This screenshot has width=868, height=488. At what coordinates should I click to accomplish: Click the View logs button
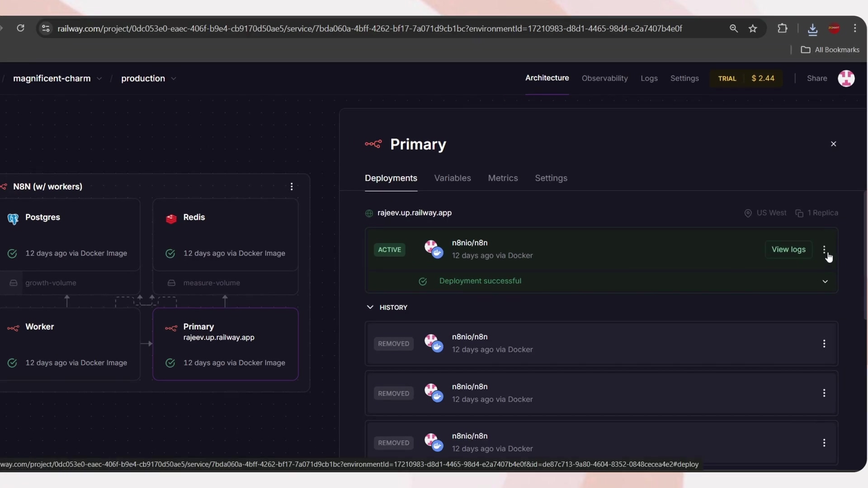coord(788,249)
